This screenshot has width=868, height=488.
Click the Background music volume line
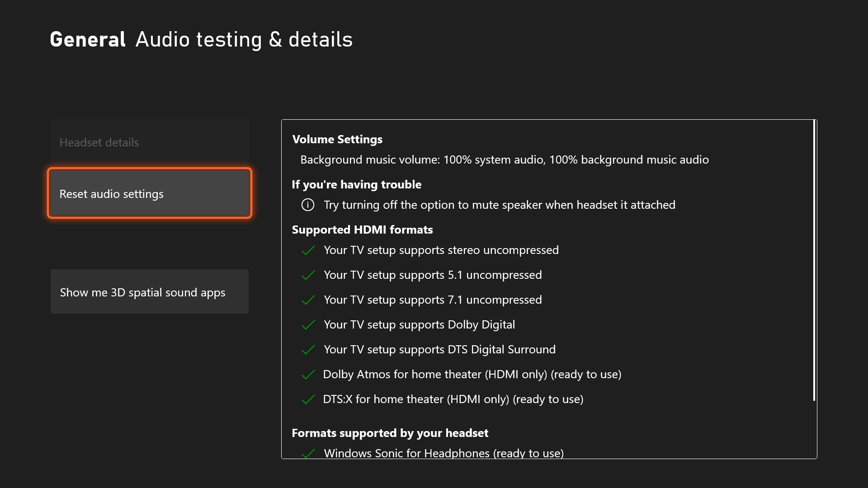click(504, 160)
